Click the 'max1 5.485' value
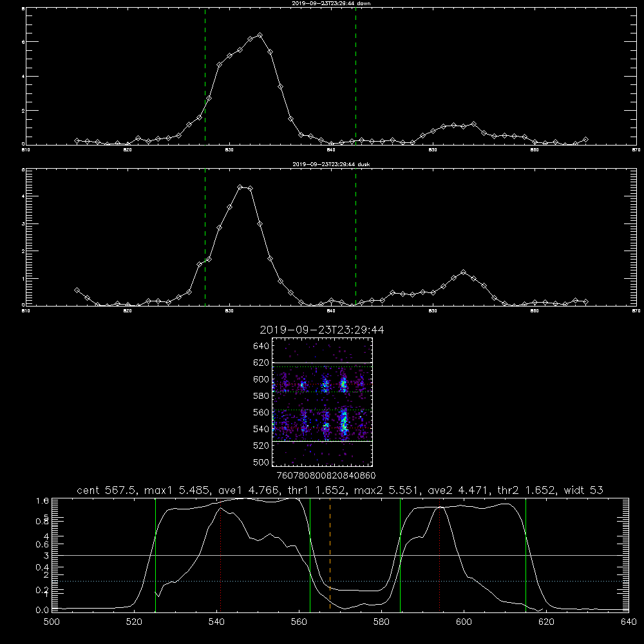Image resolution: width=644 pixels, height=644 pixels. pyautogui.click(x=176, y=490)
